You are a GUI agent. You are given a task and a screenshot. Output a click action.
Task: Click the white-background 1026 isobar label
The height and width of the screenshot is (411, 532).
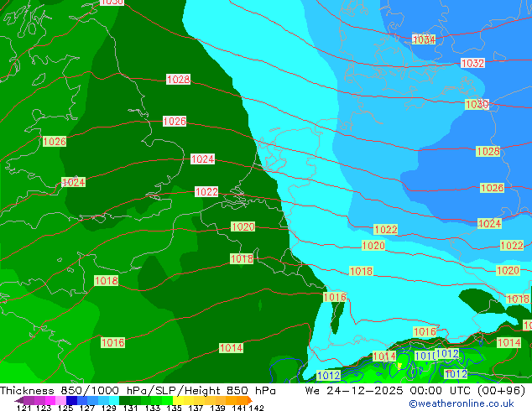tap(175, 122)
